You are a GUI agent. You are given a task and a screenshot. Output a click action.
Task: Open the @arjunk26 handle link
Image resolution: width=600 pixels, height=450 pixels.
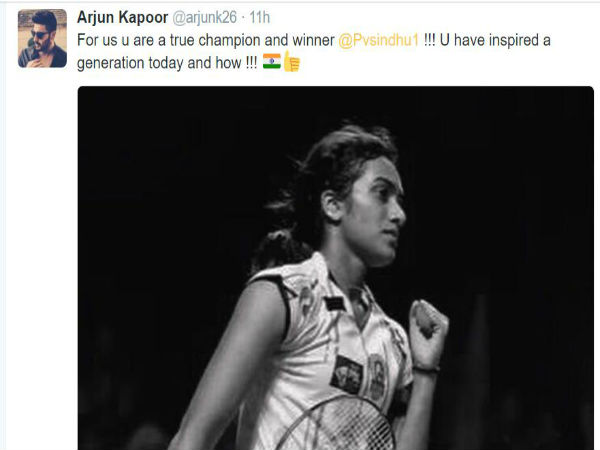pos(205,18)
